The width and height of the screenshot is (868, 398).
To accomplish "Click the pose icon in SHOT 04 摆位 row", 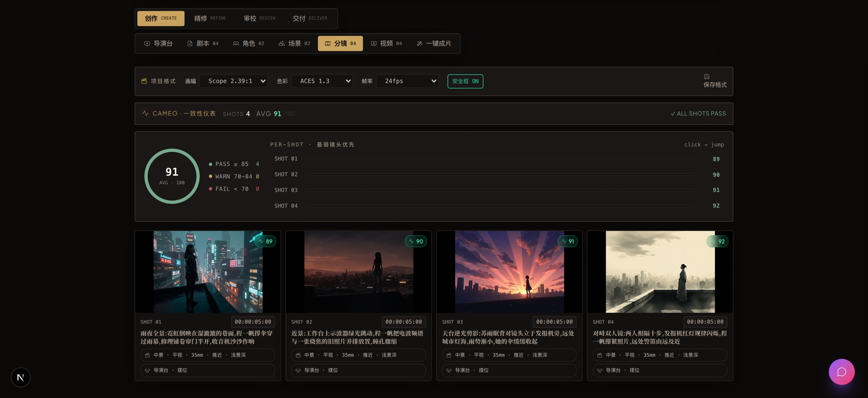I will click(599, 370).
